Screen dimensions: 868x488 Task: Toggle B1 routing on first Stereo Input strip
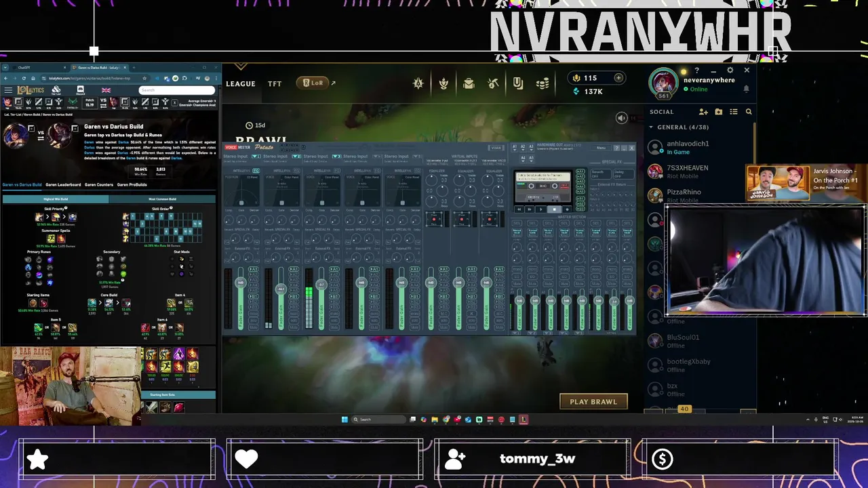254,296
